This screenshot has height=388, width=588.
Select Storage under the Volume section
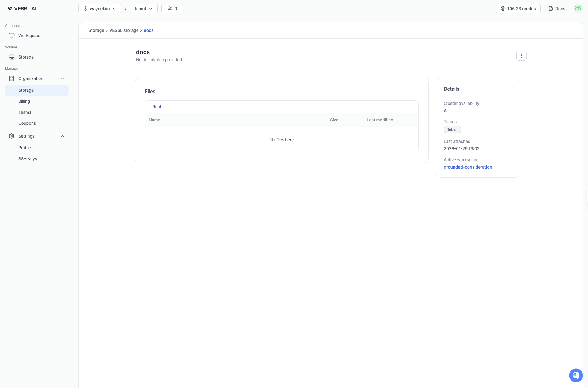coord(25,57)
